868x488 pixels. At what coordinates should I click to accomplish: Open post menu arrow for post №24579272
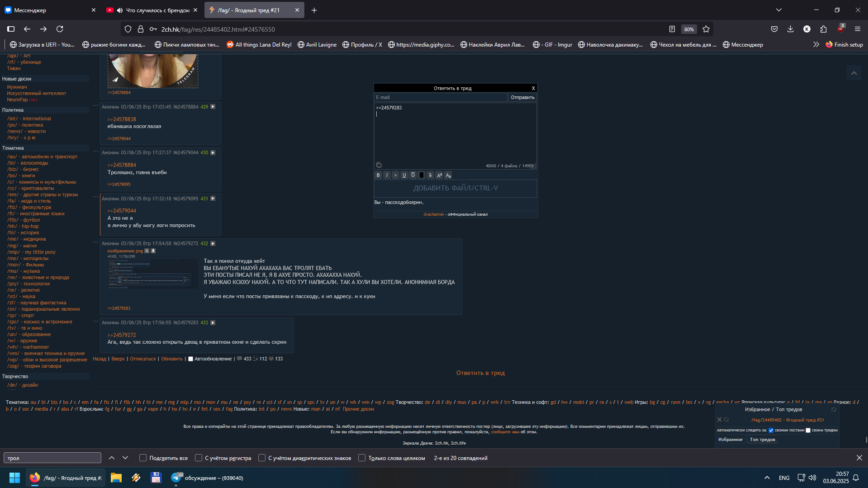click(213, 243)
